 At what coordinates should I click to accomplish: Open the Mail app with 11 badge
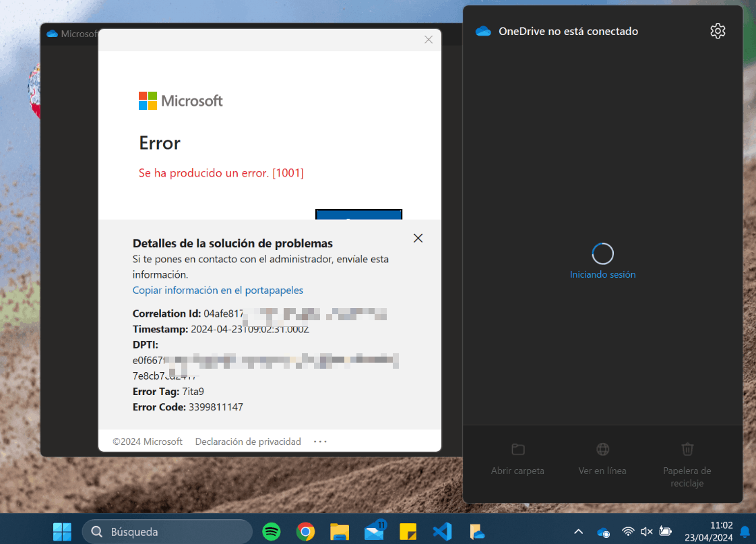point(375,531)
